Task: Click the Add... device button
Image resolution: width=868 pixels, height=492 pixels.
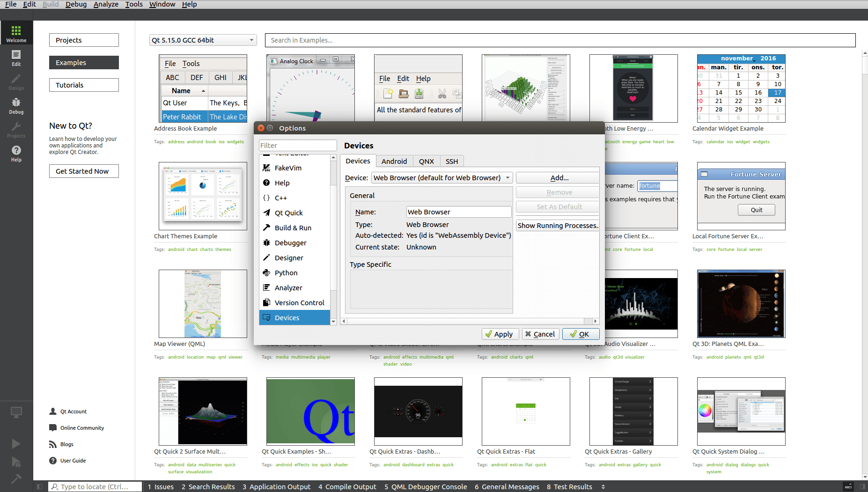Action: click(558, 178)
